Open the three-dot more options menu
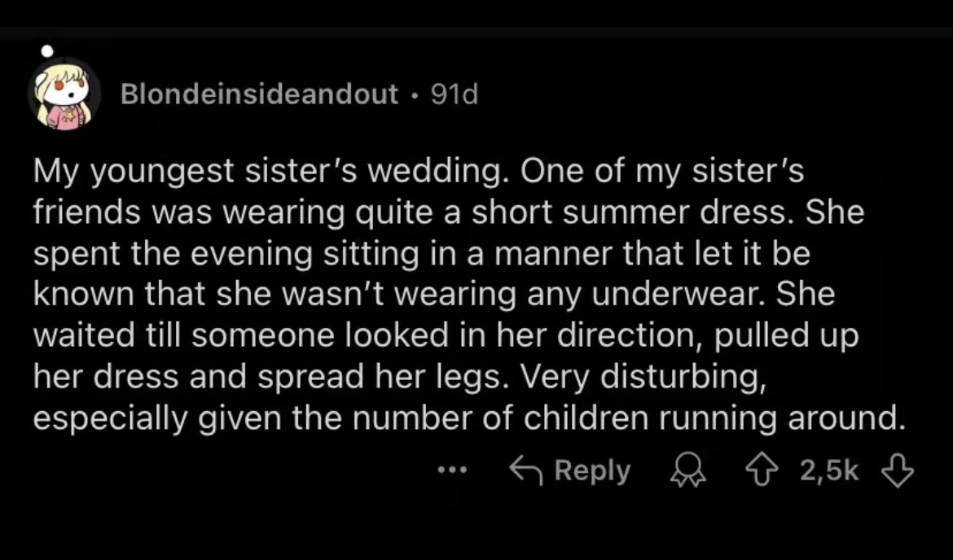The image size is (953, 560). coord(450,470)
